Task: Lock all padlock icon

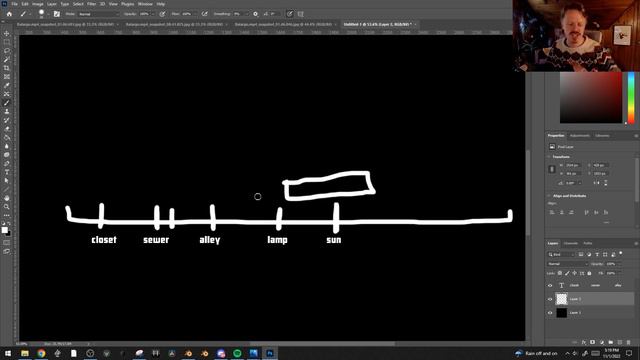Action: point(589,273)
